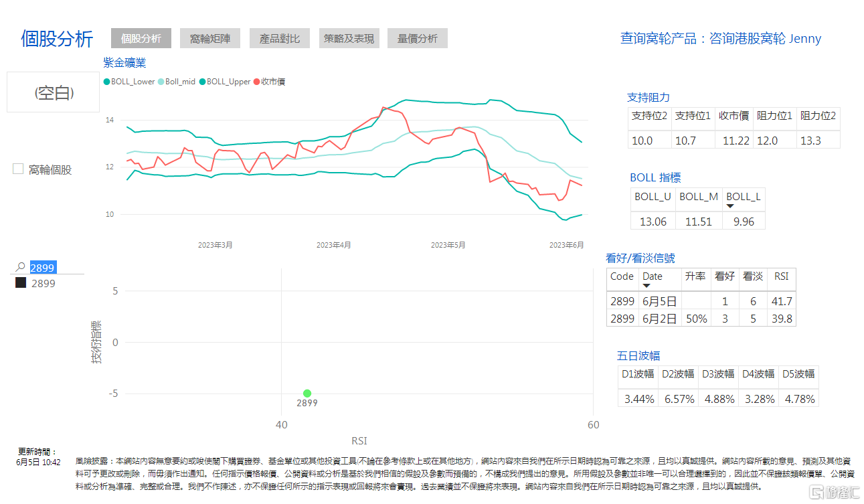Tick the 2899 list checkbox
This screenshot has height=504, width=864.
tap(21, 283)
